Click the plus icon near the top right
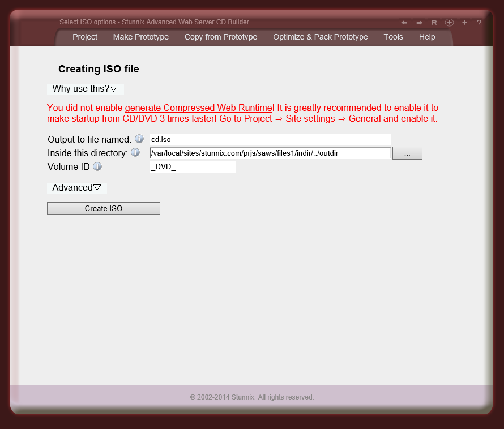Image resolution: width=504 pixels, height=429 pixels. (464, 23)
